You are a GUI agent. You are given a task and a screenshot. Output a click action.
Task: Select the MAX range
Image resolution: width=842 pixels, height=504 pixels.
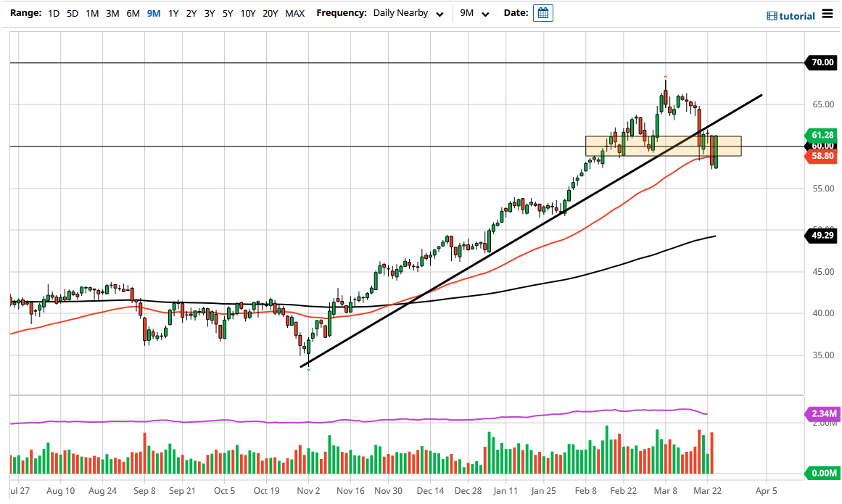point(294,12)
